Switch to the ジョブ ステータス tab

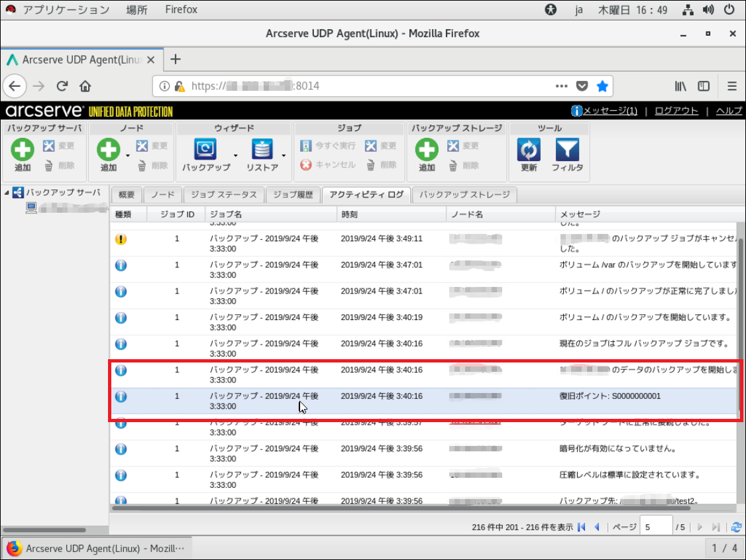(x=224, y=195)
